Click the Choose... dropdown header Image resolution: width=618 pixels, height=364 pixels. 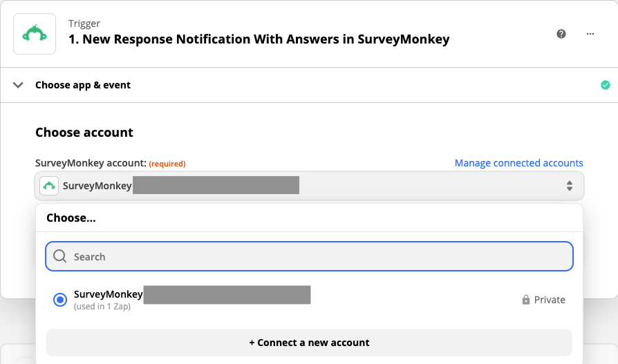[x=71, y=218]
